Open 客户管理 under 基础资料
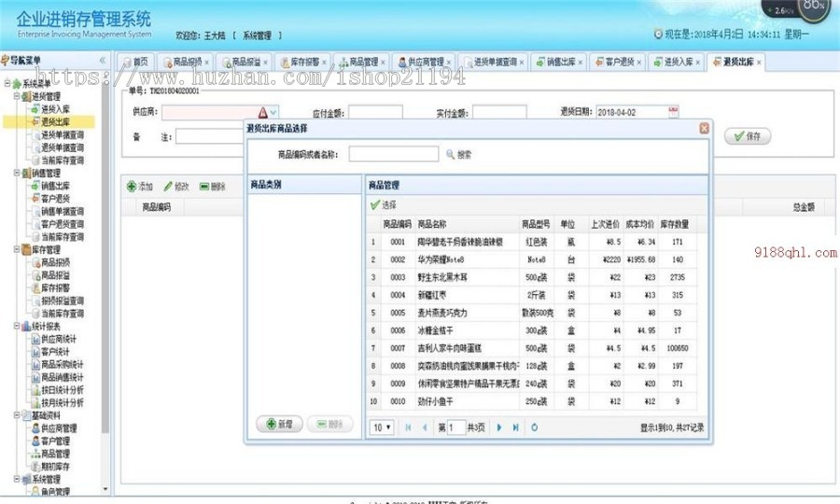Screen dimensions: 840x504 coord(55,441)
